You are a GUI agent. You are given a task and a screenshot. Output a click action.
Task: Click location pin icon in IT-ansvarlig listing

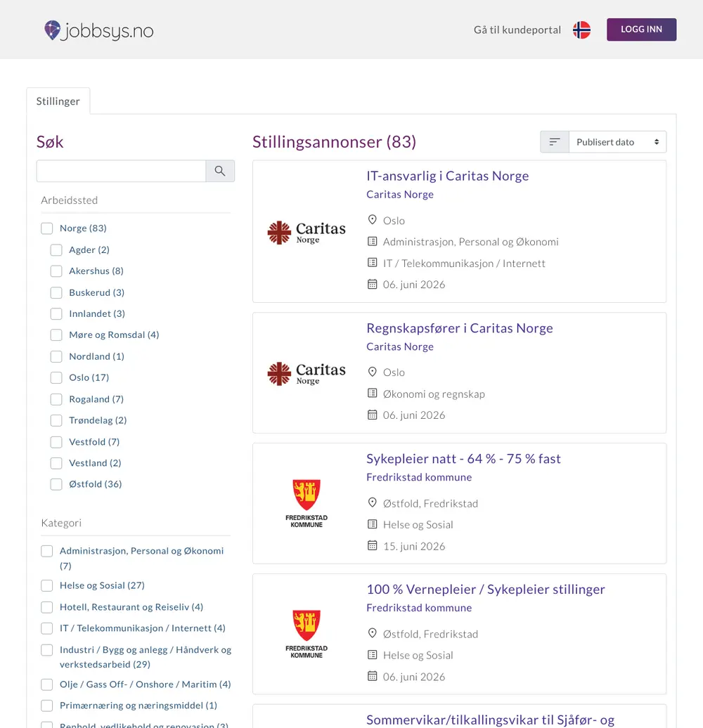(373, 220)
